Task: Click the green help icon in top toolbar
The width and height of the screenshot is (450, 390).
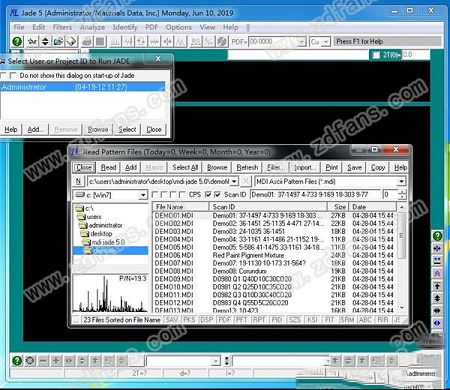Action: pos(17,42)
